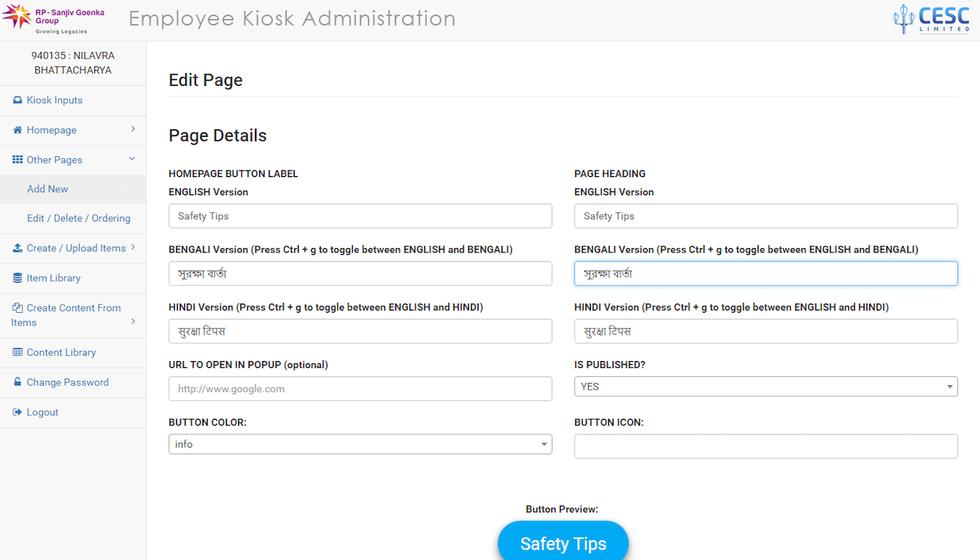980x560 pixels.
Task: Click the Logout sign-out icon
Action: pyautogui.click(x=17, y=412)
